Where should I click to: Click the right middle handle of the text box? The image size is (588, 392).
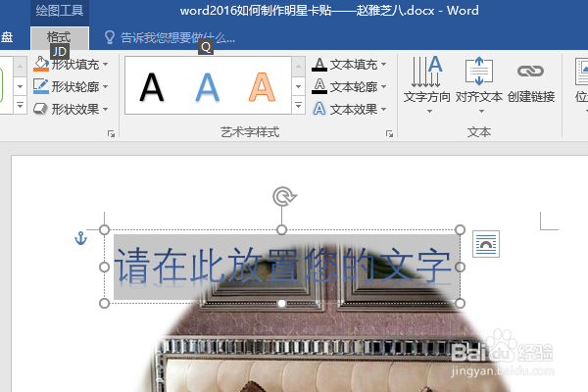461,267
